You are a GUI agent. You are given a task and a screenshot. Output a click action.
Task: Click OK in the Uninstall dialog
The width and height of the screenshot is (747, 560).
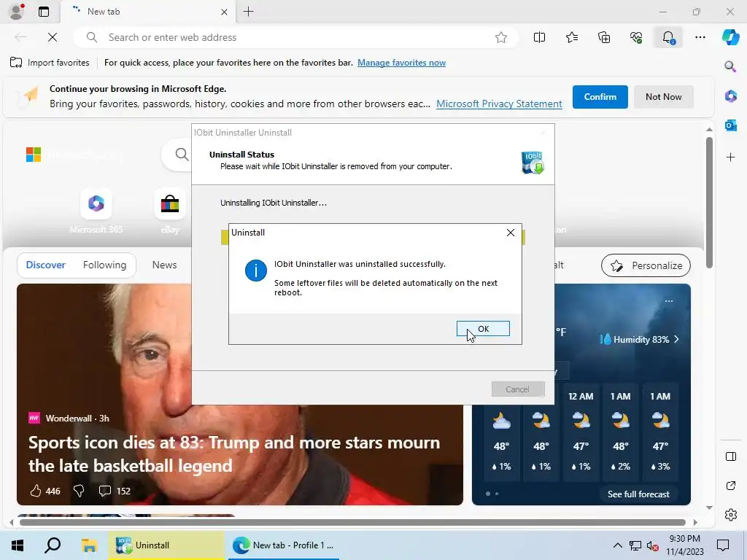[483, 329]
